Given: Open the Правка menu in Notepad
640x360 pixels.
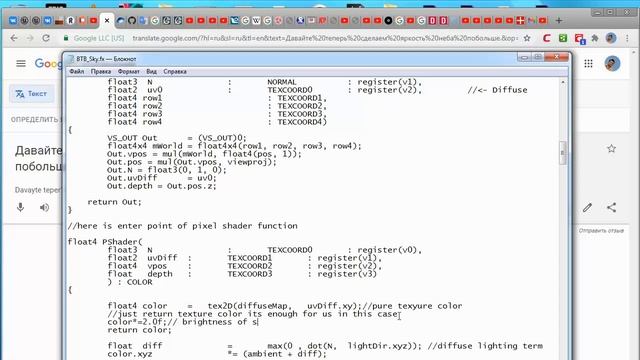Looking at the screenshot, I should (101, 71).
